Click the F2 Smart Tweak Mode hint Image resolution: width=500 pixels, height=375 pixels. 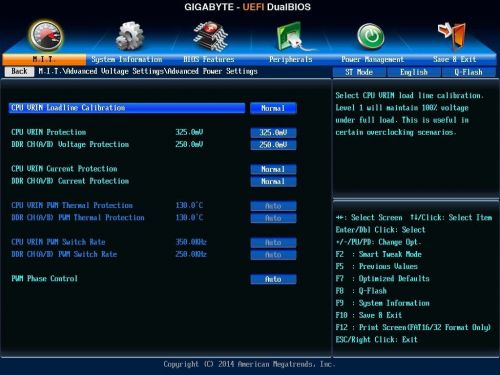coord(379,254)
